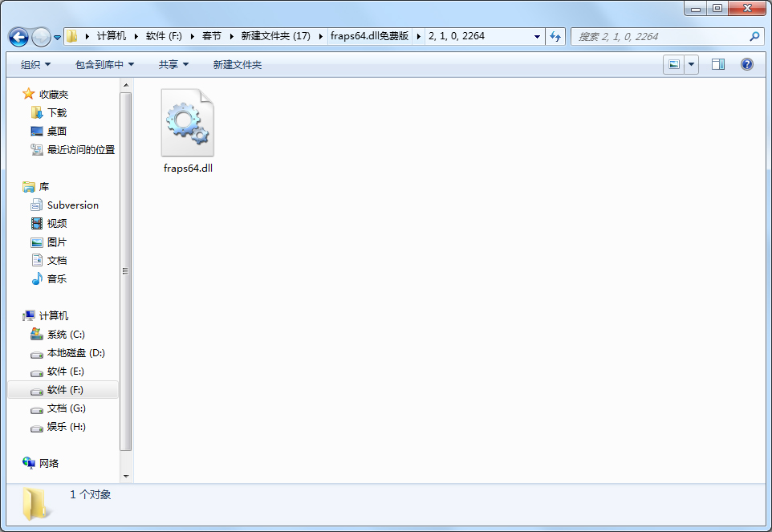Toggle the preview pane icon
The image size is (772, 532).
[x=718, y=64]
